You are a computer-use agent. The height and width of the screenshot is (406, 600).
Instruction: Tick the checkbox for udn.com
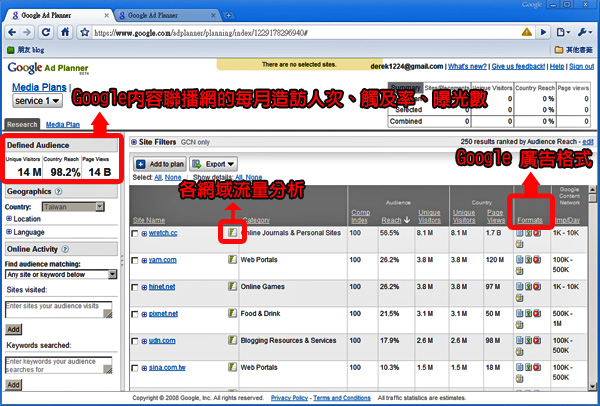click(x=135, y=341)
